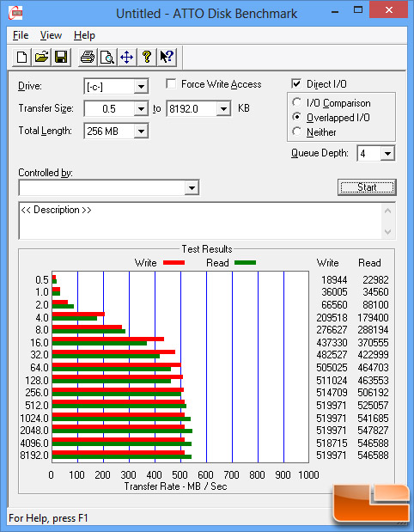
Task: Start the benchmark with the Start button
Action: 367,187
